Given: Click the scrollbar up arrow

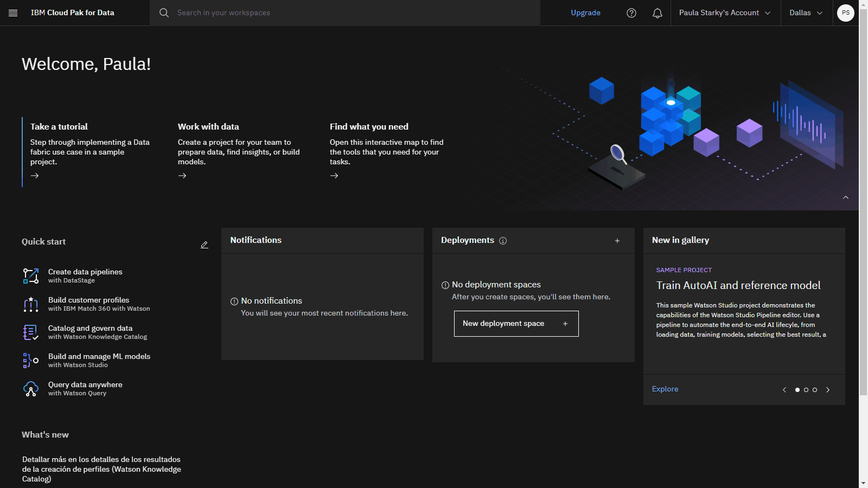Looking at the screenshot, I should (x=863, y=4).
